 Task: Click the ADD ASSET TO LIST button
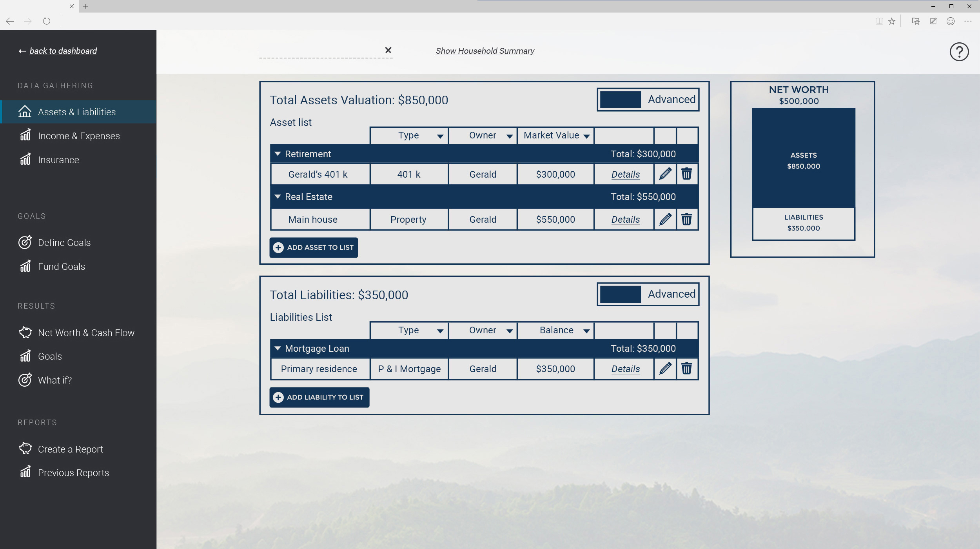[313, 247]
